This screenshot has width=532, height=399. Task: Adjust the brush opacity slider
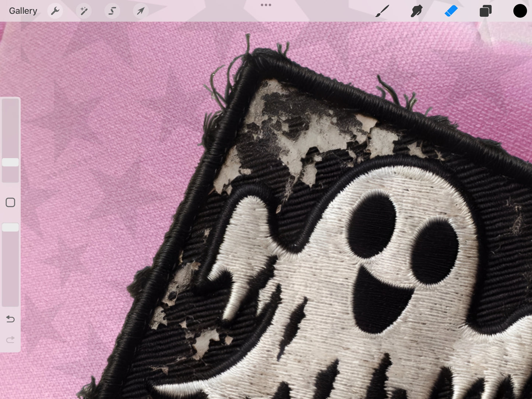click(x=11, y=227)
